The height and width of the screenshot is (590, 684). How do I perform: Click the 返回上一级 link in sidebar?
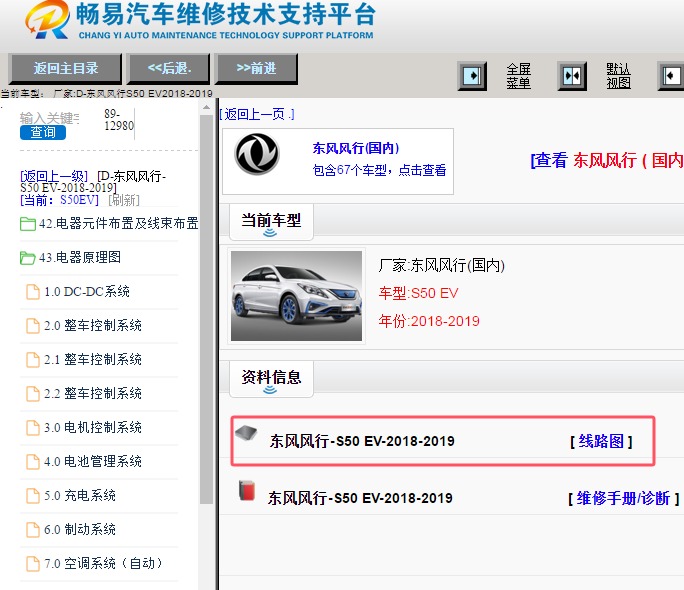[54, 176]
